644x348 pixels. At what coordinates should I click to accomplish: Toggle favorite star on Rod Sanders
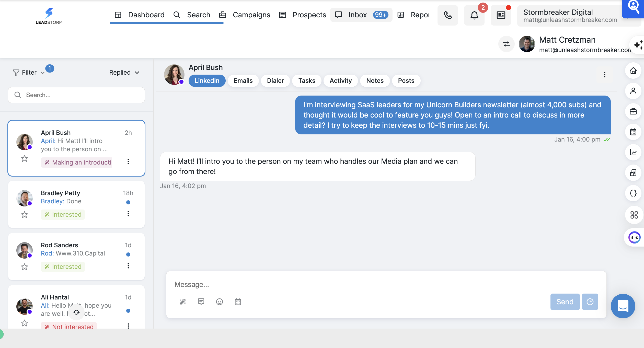pos(25,267)
